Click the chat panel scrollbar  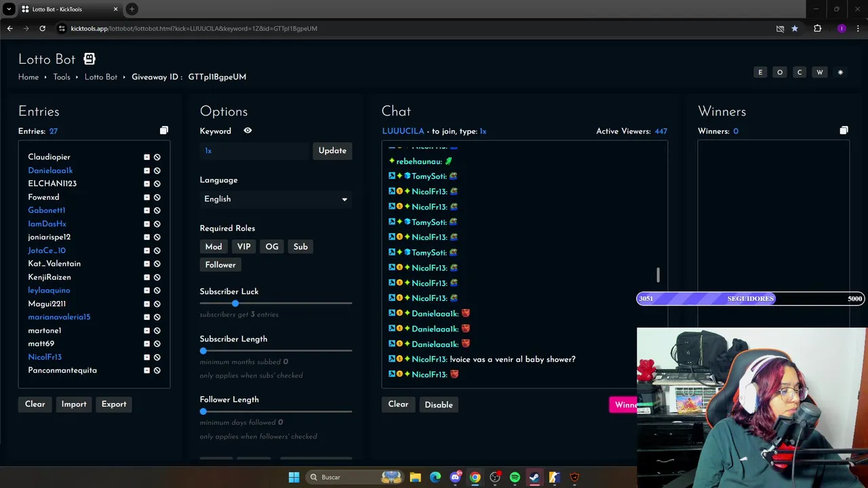pyautogui.click(x=658, y=275)
